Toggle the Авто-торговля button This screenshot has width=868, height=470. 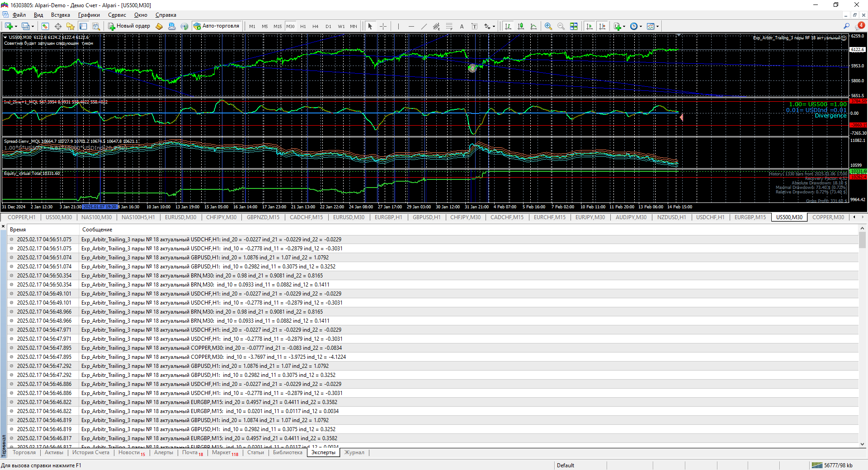pyautogui.click(x=217, y=26)
